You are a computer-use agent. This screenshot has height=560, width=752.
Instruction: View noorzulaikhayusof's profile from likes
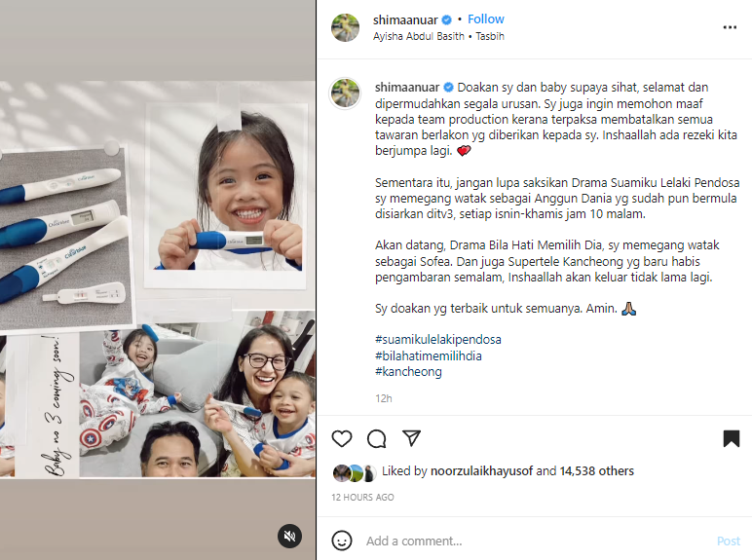click(481, 471)
